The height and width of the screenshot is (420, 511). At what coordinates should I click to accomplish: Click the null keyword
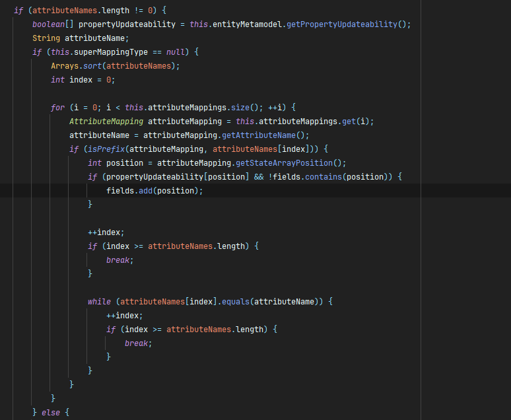176,52
